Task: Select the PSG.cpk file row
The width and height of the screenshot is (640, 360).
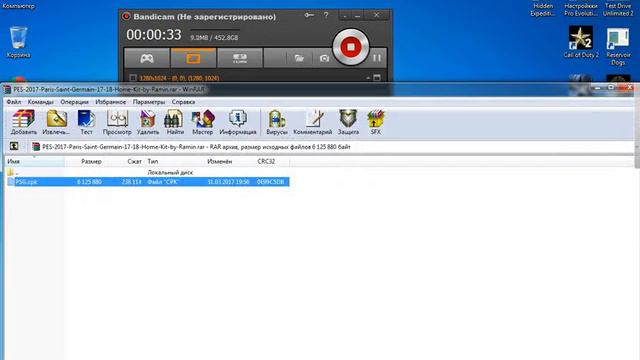Action: pyautogui.click(x=148, y=182)
